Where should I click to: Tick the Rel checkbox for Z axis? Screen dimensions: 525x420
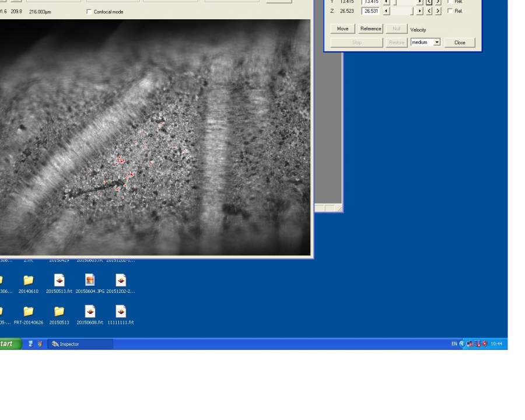(450, 11)
